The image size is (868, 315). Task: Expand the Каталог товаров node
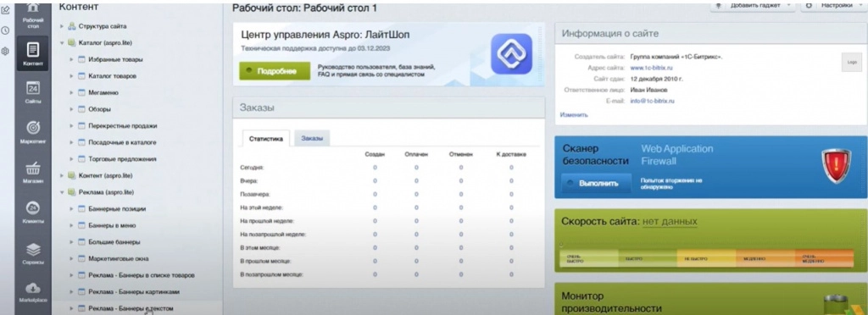click(x=72, y=75)
